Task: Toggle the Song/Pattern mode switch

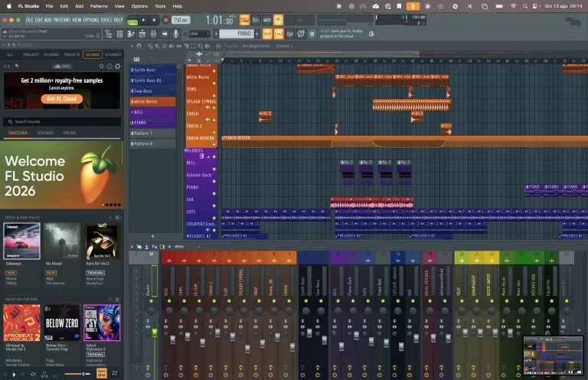Action: 132,20
